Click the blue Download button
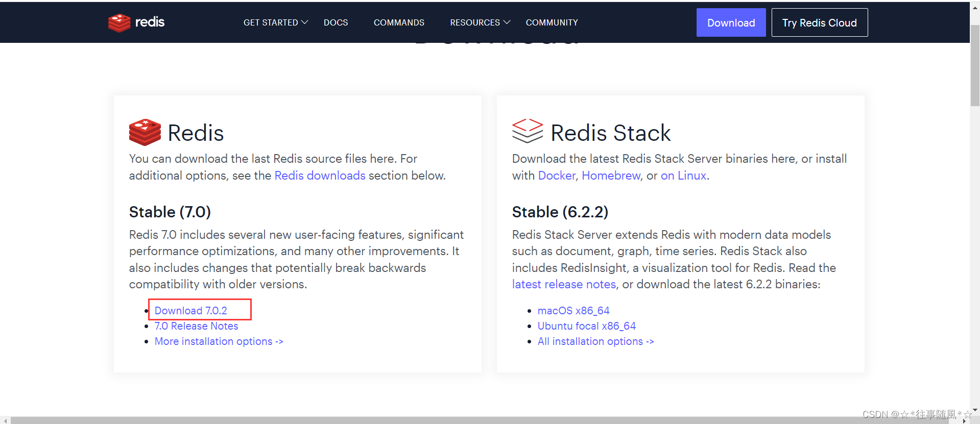The image size is (980, 424). 731,22
